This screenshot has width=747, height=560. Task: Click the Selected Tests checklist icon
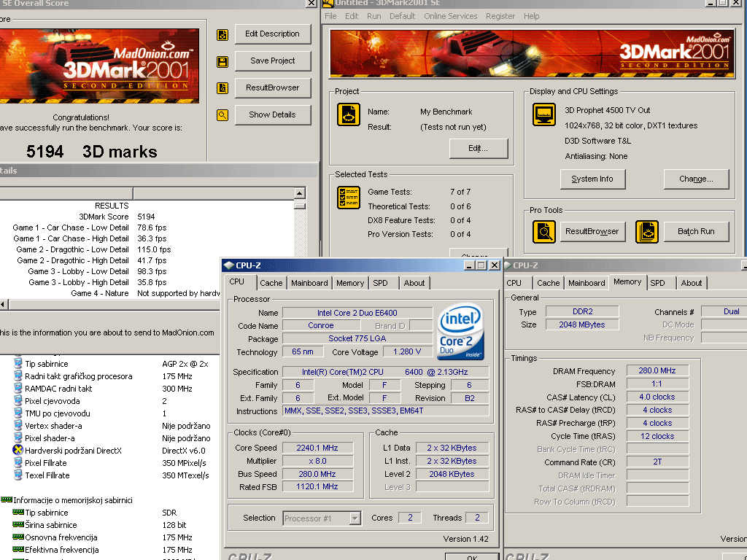(x=349, y=198)
